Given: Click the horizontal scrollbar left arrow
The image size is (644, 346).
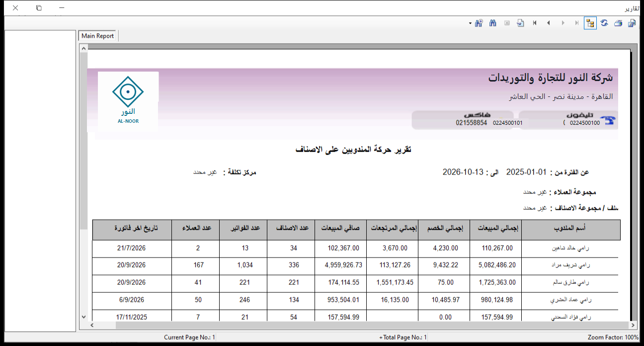Looking at the screenshot, I should point(91,325).
